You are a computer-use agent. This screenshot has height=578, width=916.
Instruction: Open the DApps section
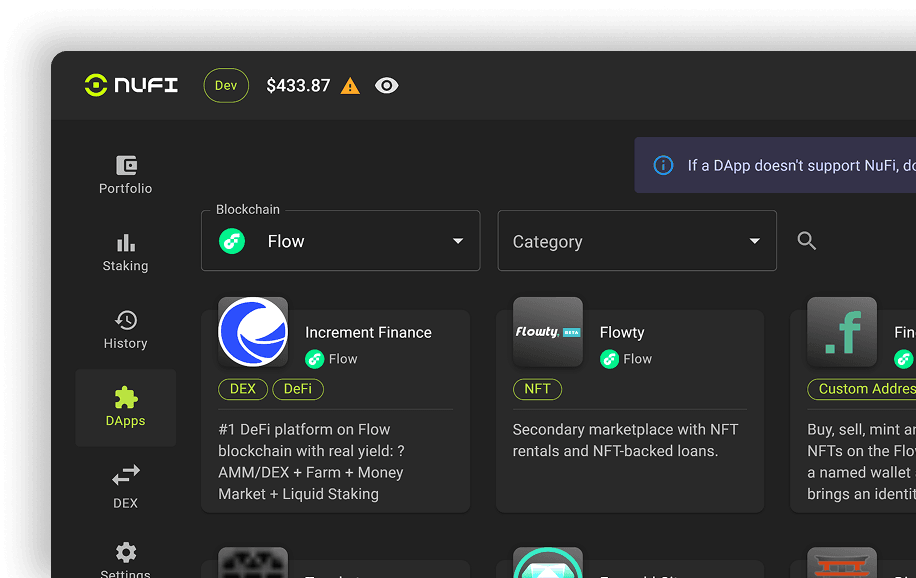pos(125,408)
